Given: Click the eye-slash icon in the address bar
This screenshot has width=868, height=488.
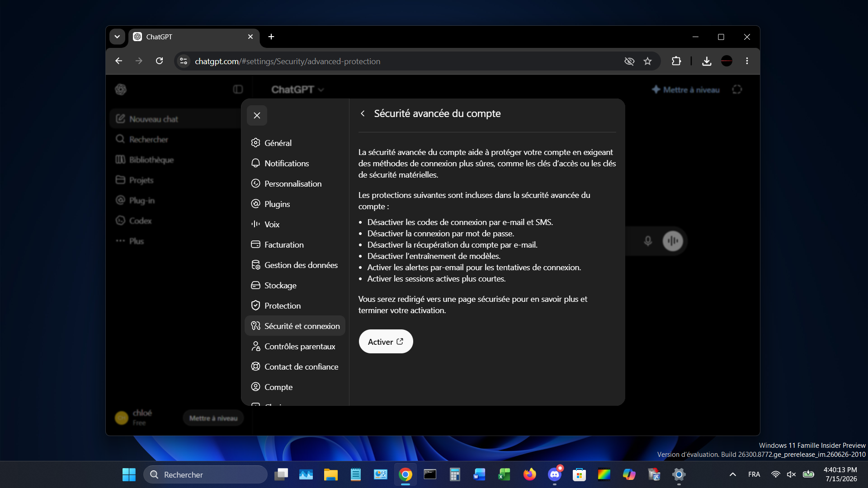Looking at the screenshot, I should [x=629, y=61].
